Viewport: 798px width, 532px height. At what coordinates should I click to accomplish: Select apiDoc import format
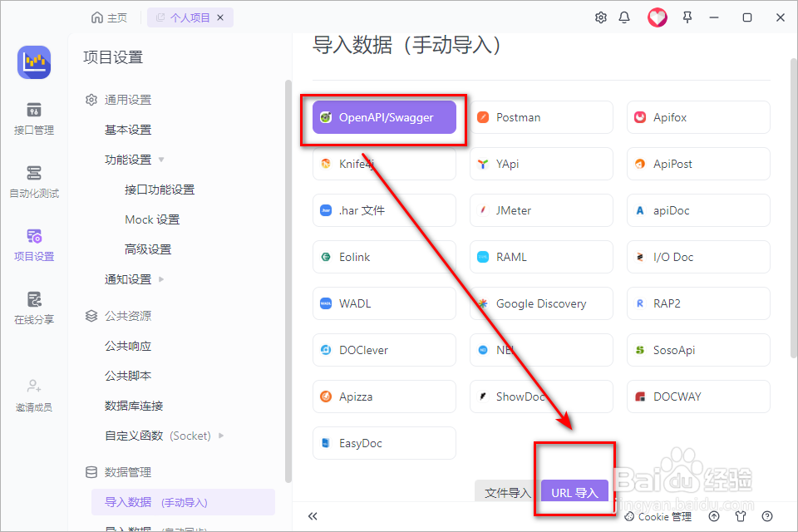point(698,210)
